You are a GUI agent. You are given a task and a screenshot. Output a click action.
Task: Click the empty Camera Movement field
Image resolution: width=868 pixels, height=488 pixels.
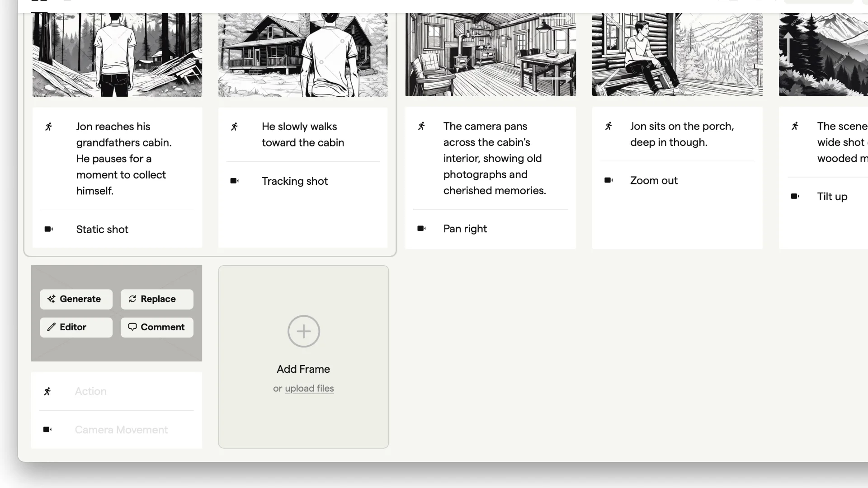(131, 430)
